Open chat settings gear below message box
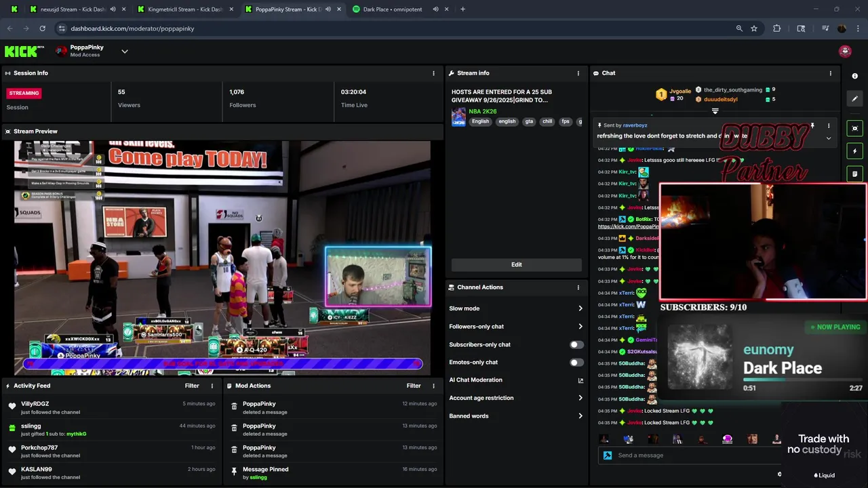Viewport: 868px width, 488px height. pyautogui.click(x=779, y=474)
